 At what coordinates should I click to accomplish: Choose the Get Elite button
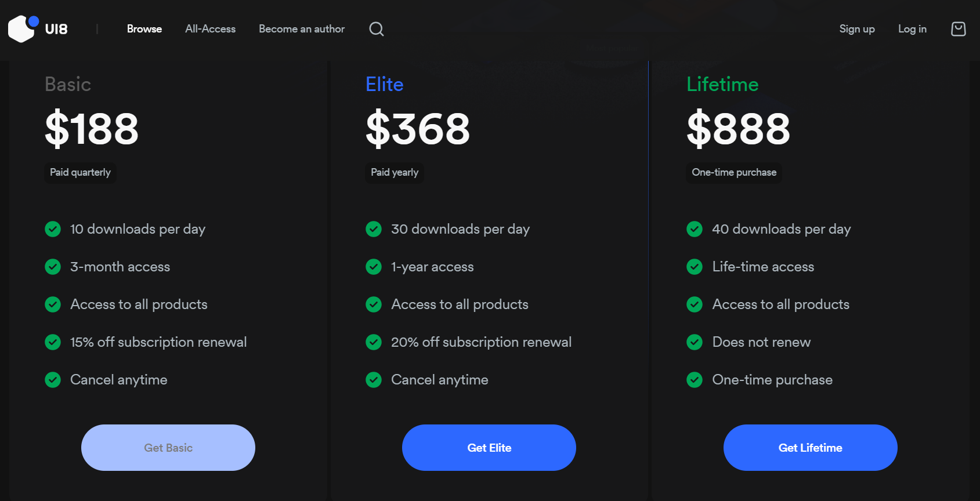point(489,448)
